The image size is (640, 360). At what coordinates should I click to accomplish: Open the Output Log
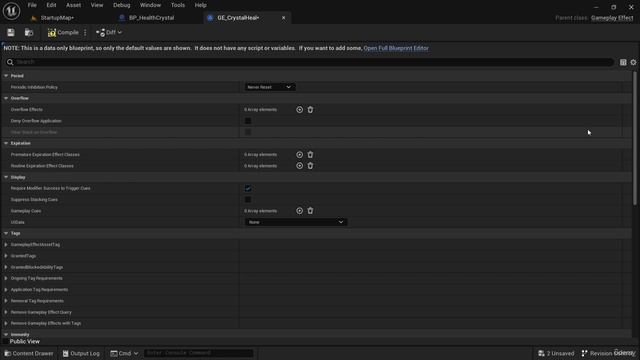point(81,353)
